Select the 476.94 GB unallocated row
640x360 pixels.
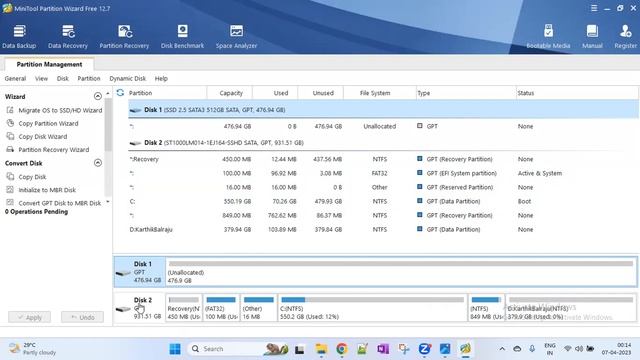click(x=383, y=127)
